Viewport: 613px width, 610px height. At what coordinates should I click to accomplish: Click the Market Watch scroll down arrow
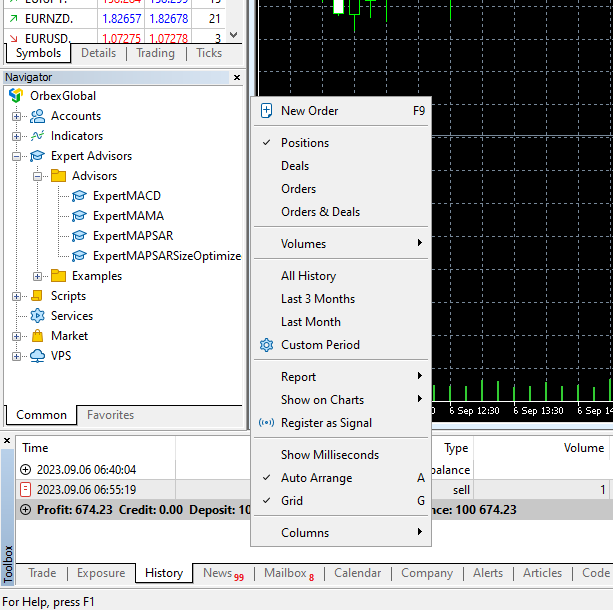234,35
